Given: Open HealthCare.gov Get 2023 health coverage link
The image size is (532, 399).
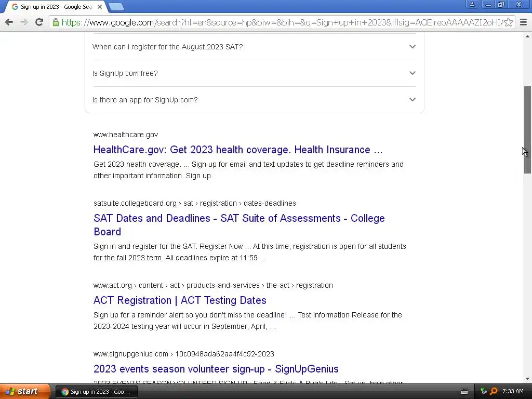Looking at the screenshot, I should coord(238,150).
